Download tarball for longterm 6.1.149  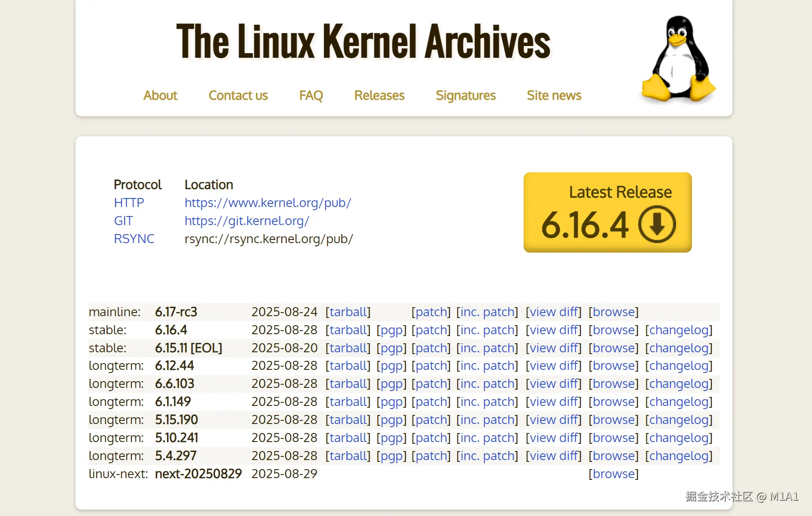click(348, 402)
